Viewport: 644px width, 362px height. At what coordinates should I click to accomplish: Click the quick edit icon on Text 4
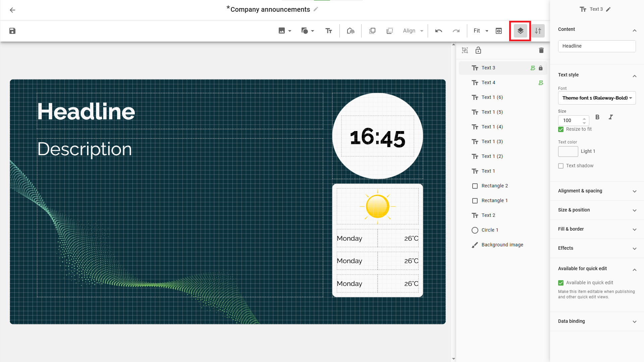click(541, 83)
